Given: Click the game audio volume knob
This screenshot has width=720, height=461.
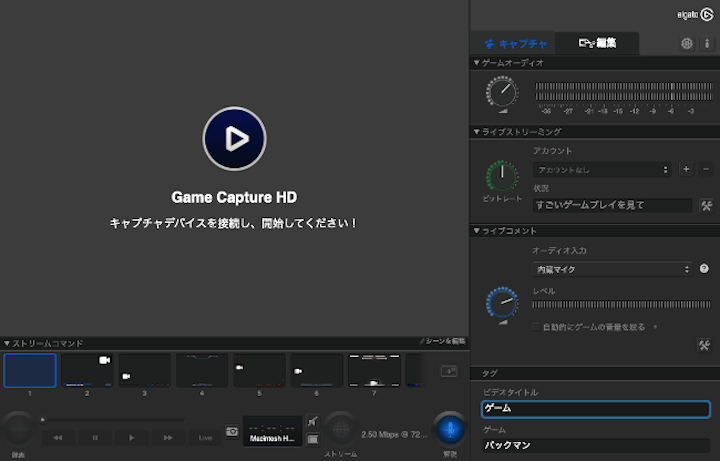Looking at the screenshot, I should pyautogui.click(x=502, y=95).
